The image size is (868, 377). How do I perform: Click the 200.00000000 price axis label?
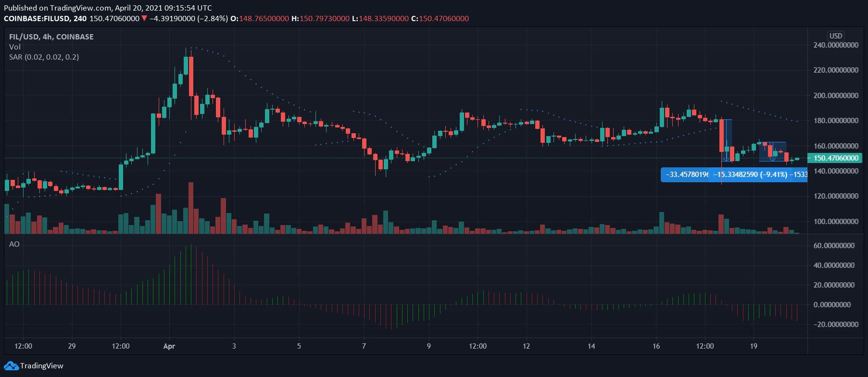836,95
